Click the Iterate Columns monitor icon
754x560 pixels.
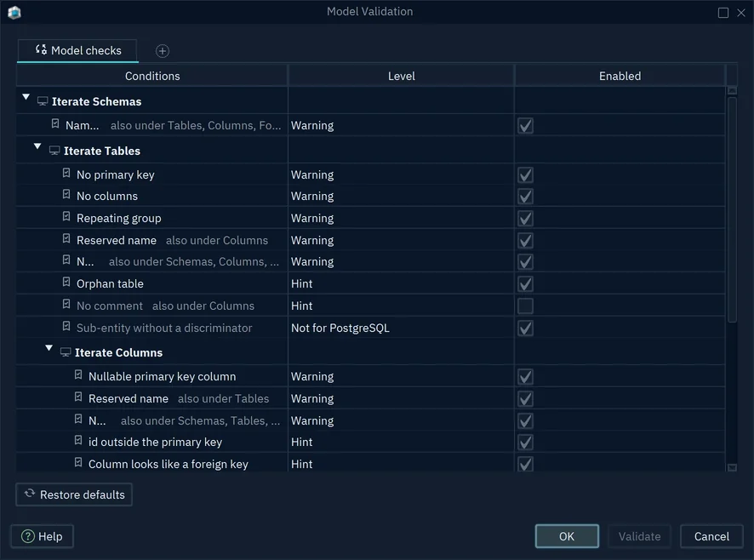pos(66,352)
